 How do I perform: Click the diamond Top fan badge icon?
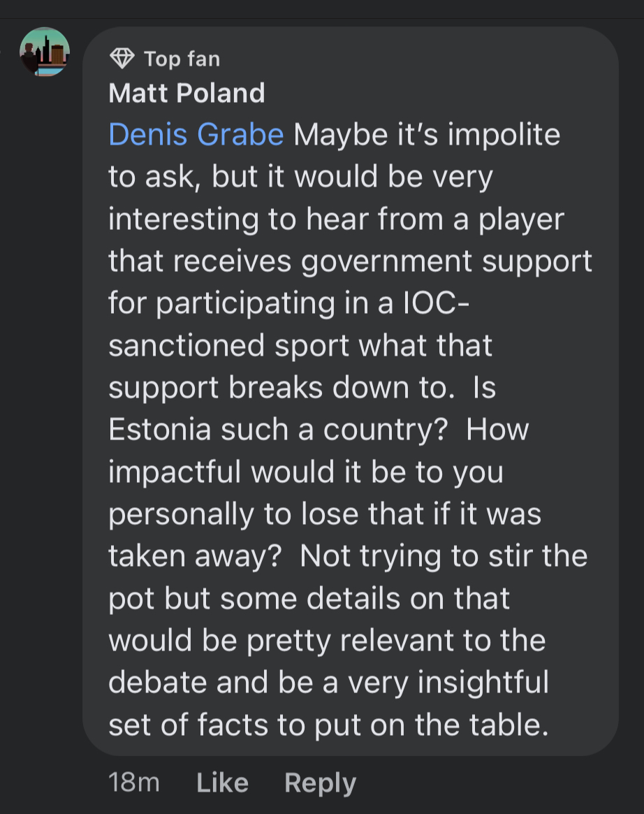coord(122,59)
